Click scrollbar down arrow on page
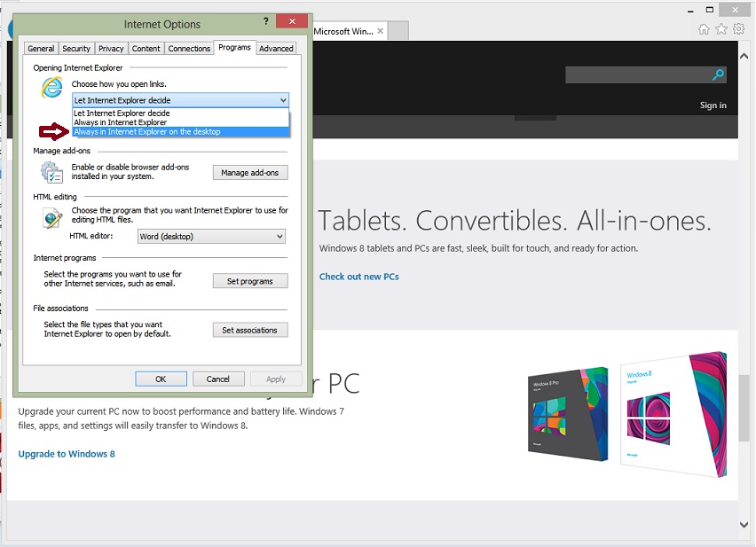This screenshot has height=547, width=756. (744, 524)
